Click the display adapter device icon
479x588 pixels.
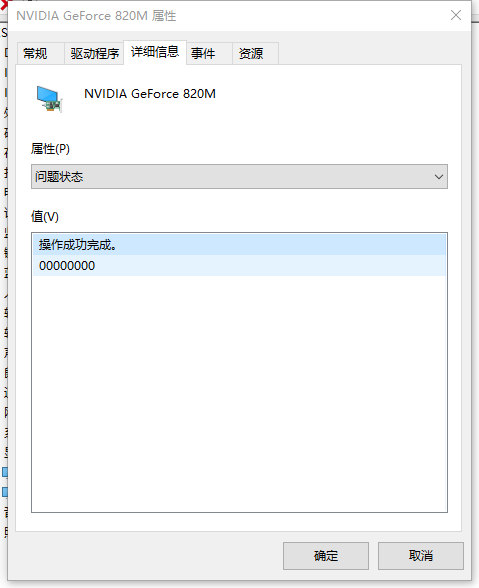[49, 99]
